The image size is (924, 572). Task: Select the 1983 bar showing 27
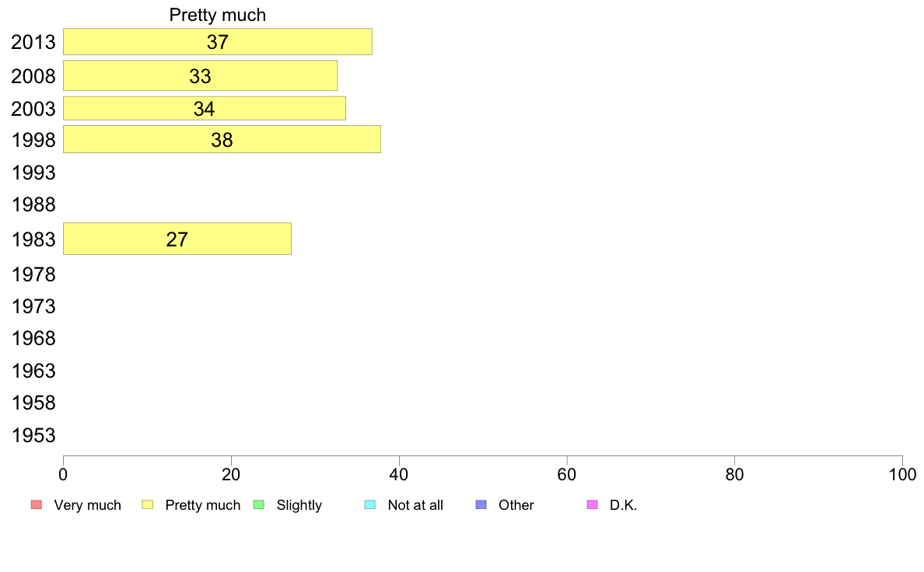click(177, 239)
